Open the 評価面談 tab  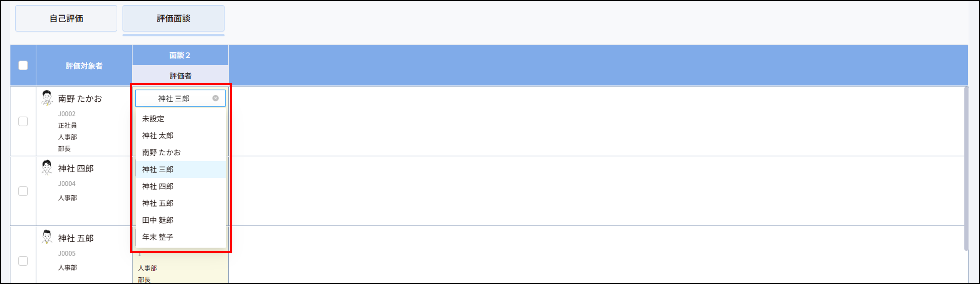[173, 19]
